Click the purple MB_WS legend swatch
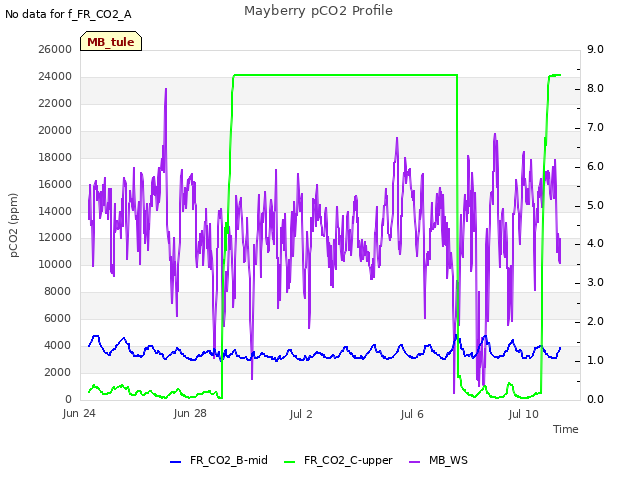Image resolution: width=640 pixels, height=480 pixels. click(x=414, y=462)
